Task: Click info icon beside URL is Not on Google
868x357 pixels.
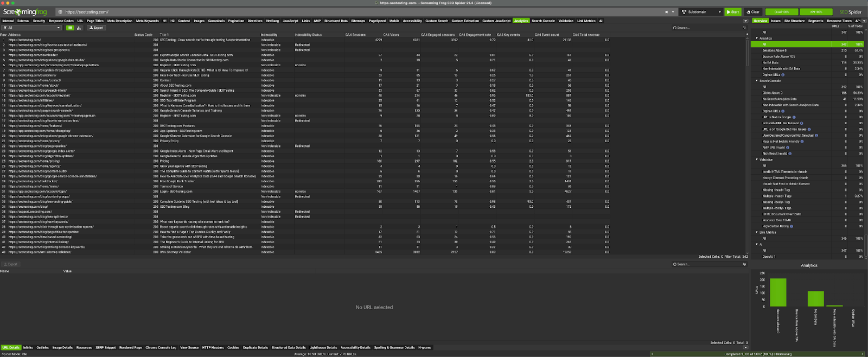Action: [x=794, y=117]
